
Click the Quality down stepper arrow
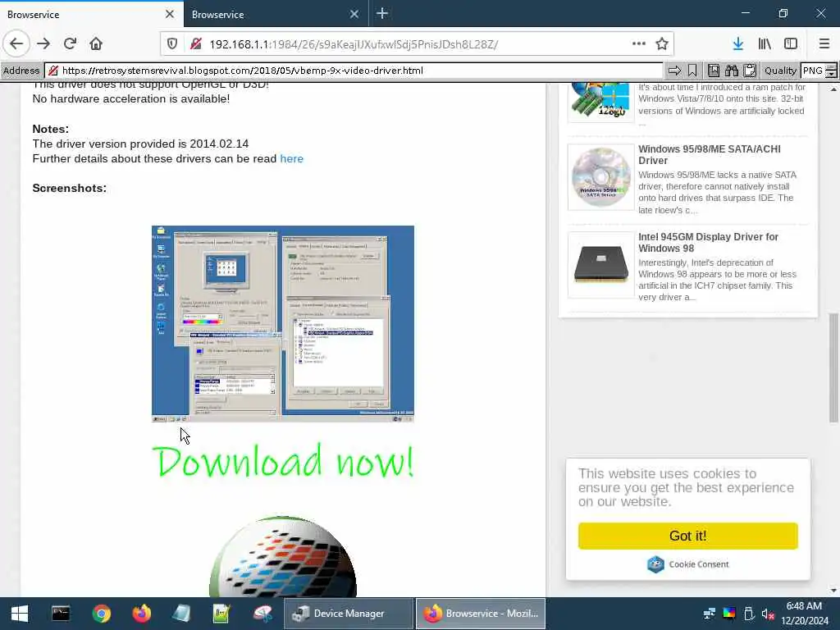tap(832, 75)
